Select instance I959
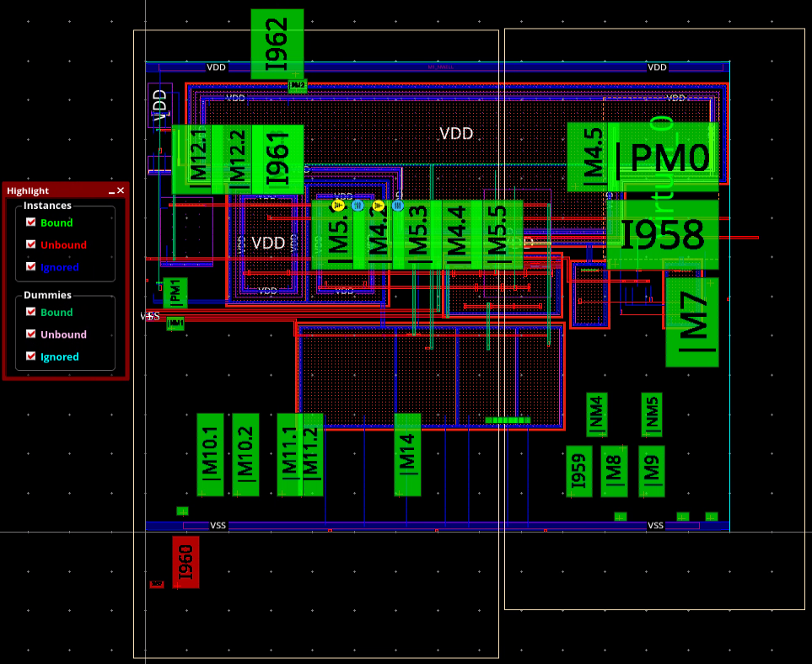This screenshot has height=664, width=812. pyautogui.click(x=579, y=471)
